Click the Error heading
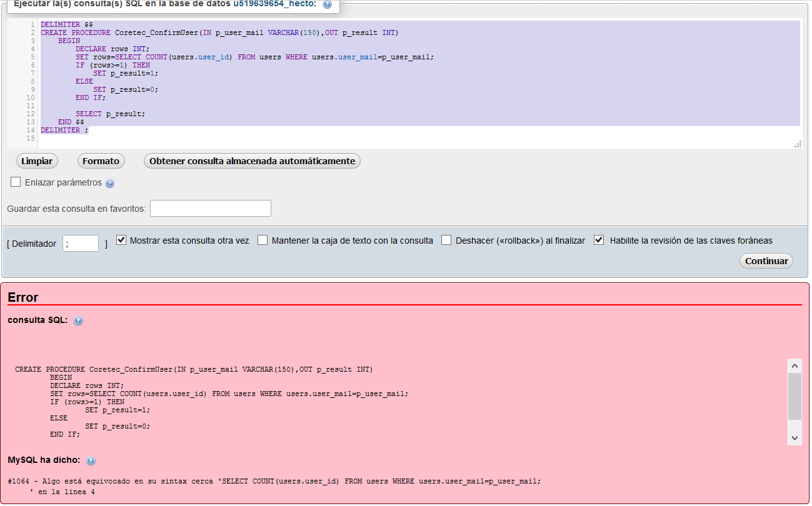This screenshot has height=506, width=812. [x=23, y=297]
